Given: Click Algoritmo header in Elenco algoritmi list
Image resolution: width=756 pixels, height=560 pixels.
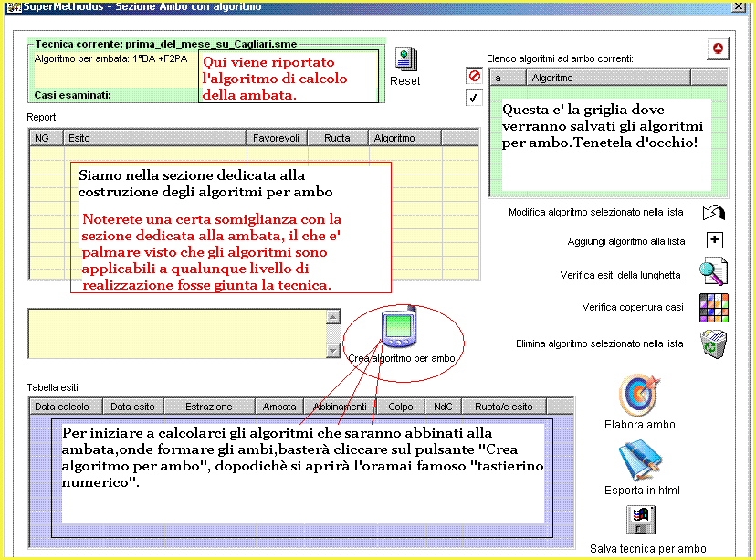Looking at the screenshot, I should [x=609, y=78].
